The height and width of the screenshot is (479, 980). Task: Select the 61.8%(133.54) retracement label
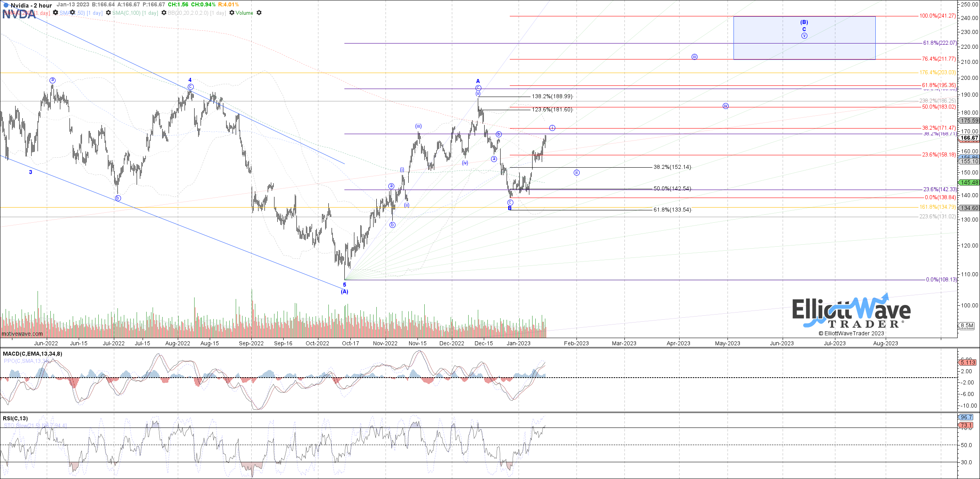672,210
